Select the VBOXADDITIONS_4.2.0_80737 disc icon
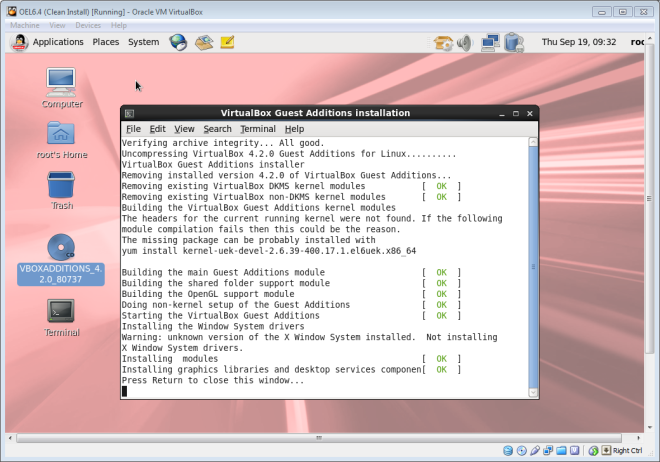Image resolution: width=660 pixels, height=462 pixels. (x=61, y=260)
